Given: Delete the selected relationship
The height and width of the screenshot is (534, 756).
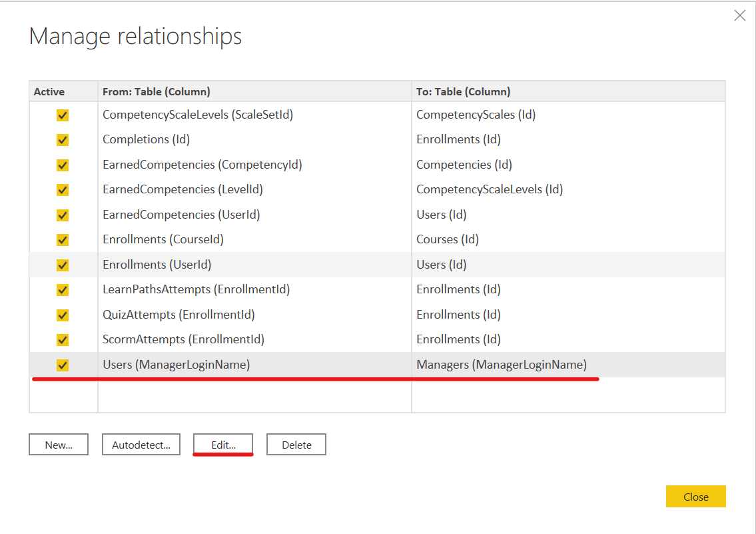Looking at the screenshot, I should pos(296,445).
